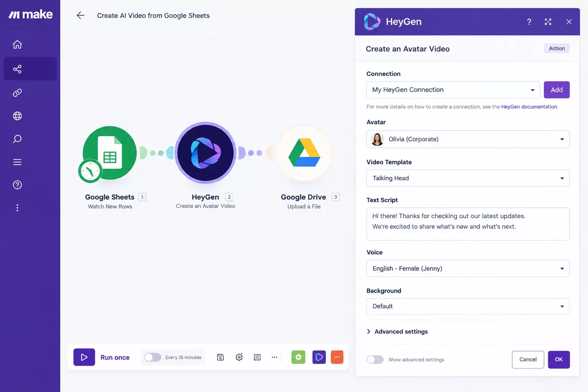This screenshot has height=392, width=588.
Task: Save the scenario with disk icon
Action: [x=220, y=357]
